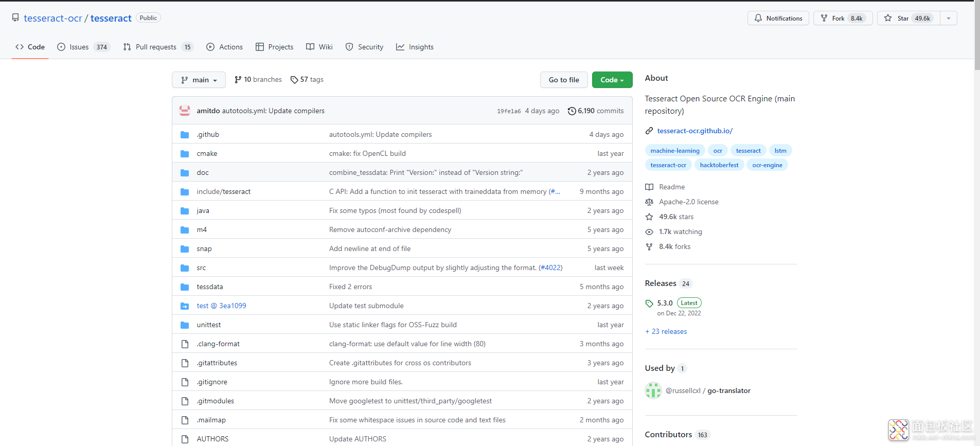Click the book icon beside Readme
980x446 pixels.
649,187
